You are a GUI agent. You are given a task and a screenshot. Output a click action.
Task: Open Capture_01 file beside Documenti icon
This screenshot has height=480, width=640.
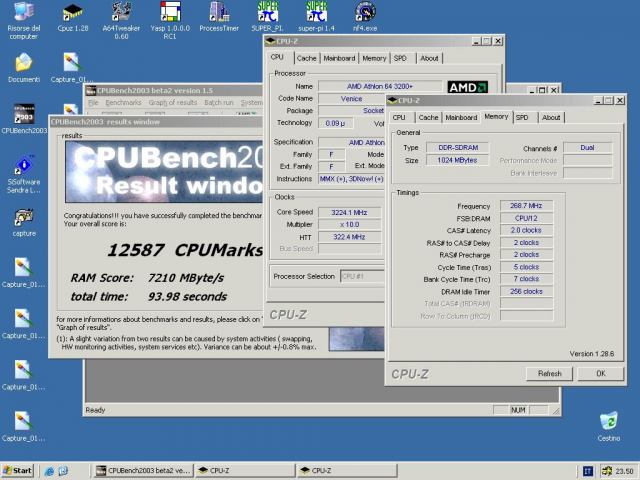coord(72,68)
